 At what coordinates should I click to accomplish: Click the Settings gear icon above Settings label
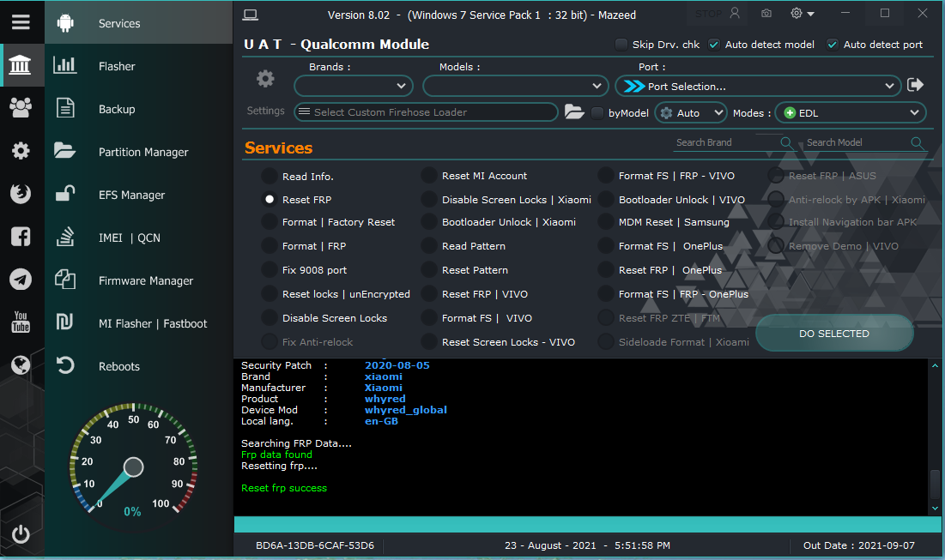pyautogui.click(x=265, y=78)
